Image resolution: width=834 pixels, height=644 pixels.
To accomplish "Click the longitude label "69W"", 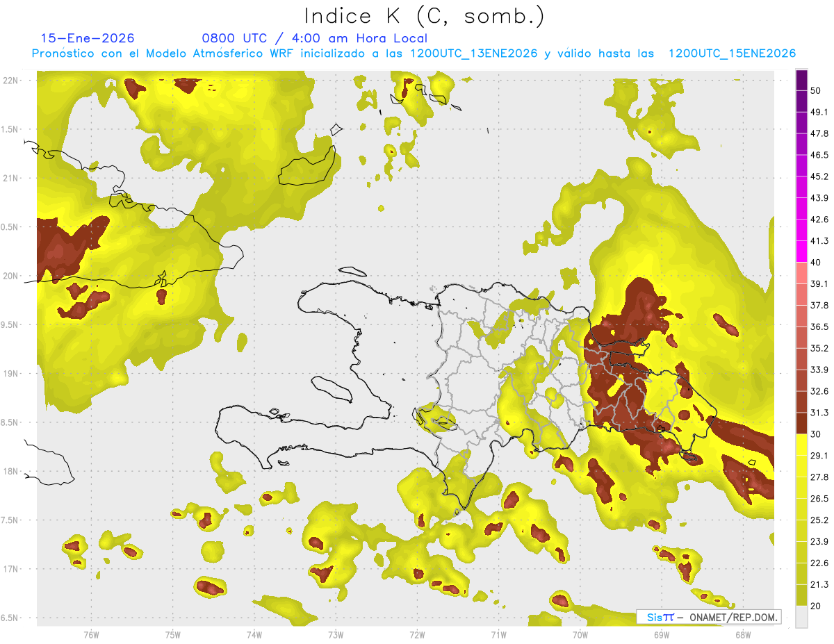I will [661, 634].
